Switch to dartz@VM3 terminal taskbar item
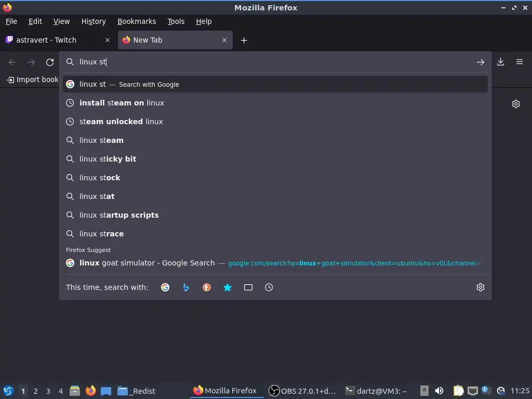Viewport: 532px width, 399px height. pyautogui.click(x=376, y=391)
